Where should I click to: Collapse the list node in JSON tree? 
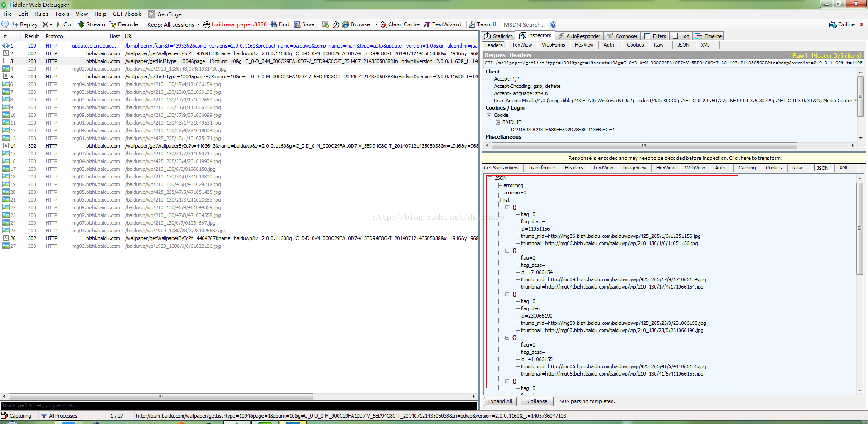[x=498, y=200]
